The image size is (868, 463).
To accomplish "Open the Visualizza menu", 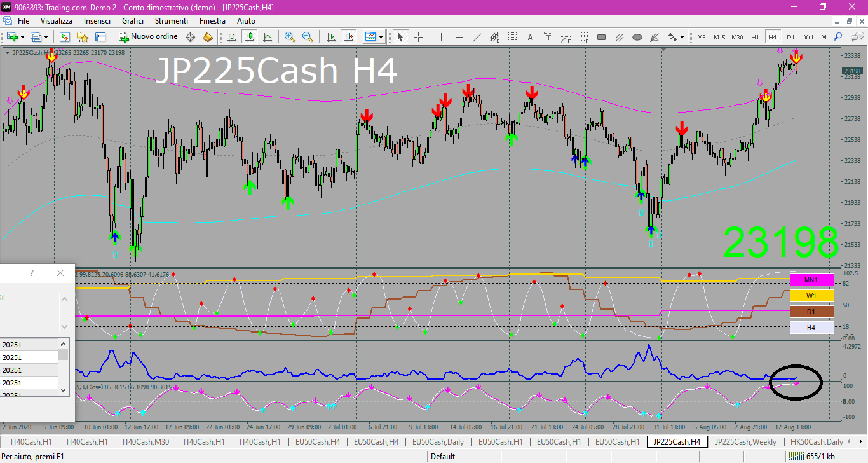I will [57, 21].
